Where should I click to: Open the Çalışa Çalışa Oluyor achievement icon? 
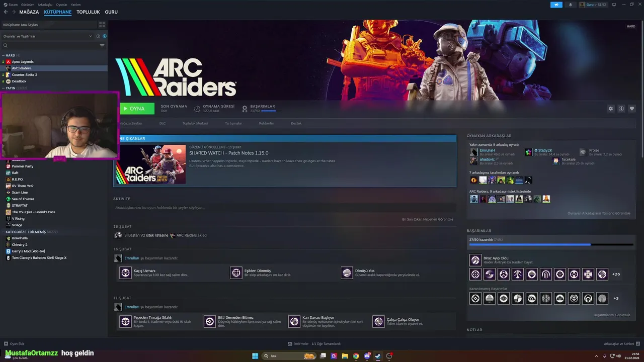click(378, 321)
